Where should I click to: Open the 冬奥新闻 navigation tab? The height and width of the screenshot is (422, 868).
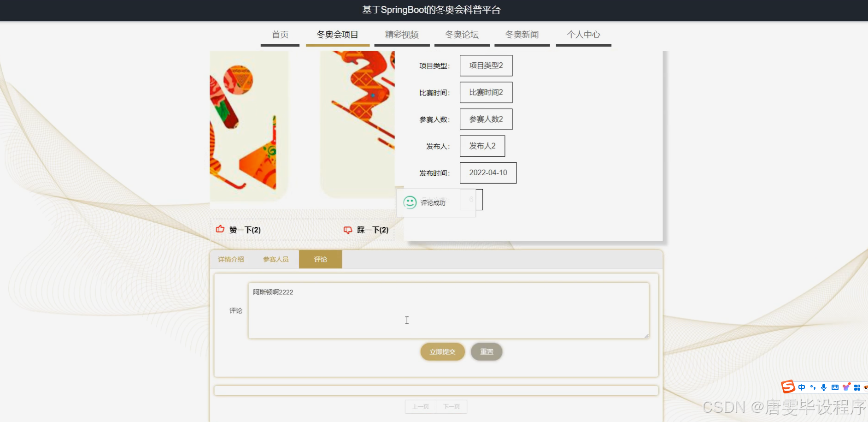coord(522,35)
